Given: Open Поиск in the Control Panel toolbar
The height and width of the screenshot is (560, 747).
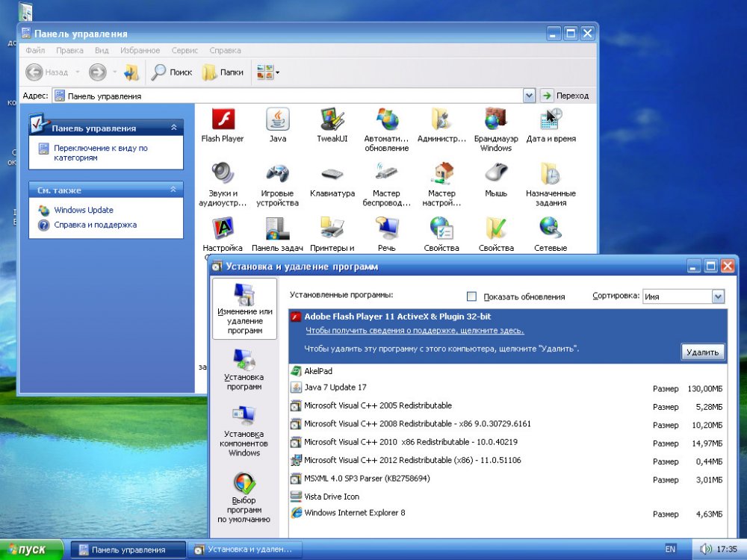Looking at the screenshot, I should pyautogui.click(x=172, y=72).
